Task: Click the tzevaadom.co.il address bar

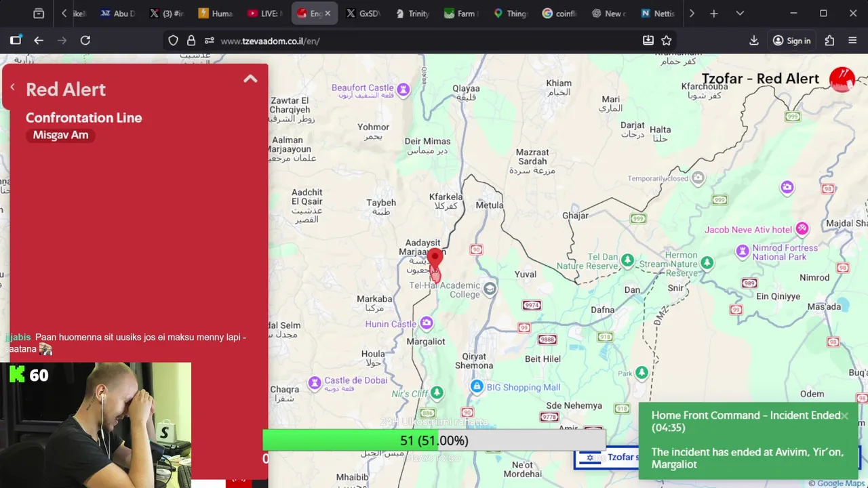Action: (x=420, y=41)
